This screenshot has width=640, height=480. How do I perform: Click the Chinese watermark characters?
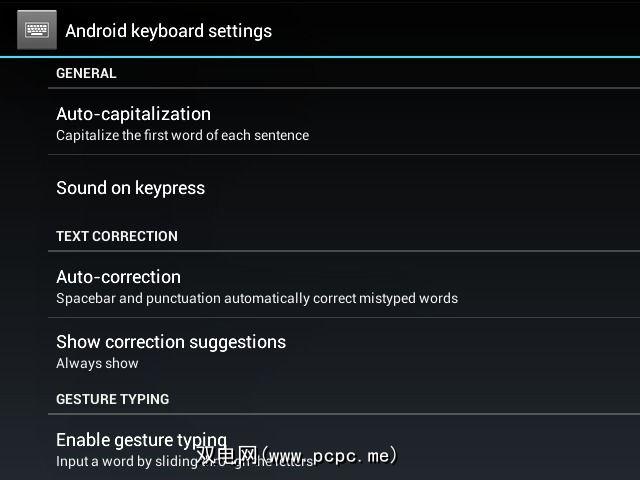227,455
